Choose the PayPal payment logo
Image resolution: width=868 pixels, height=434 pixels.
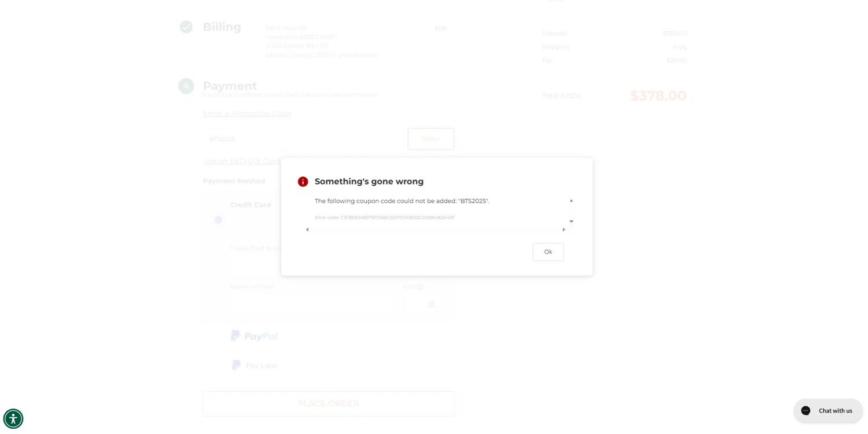pos(254,336)
